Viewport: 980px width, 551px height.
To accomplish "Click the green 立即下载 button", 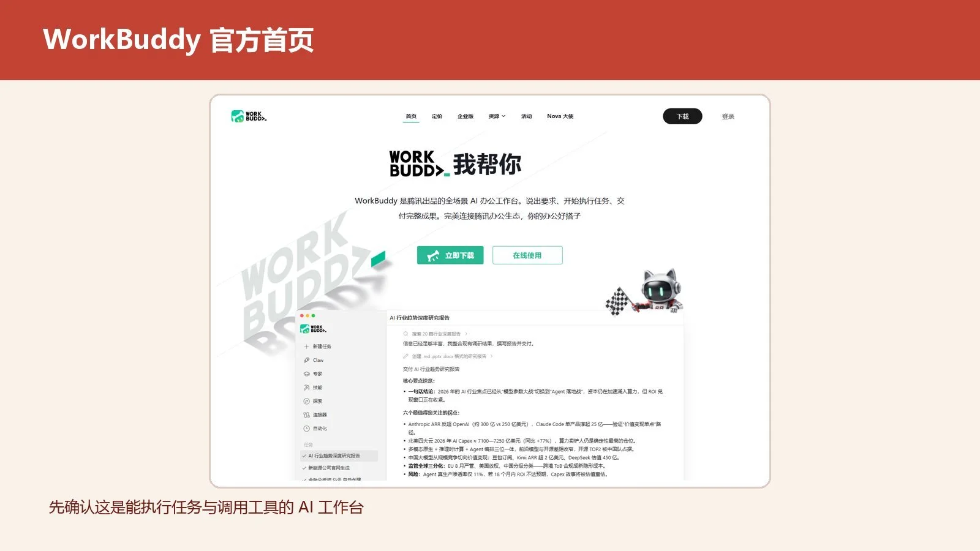I will [x=450, y=255].
